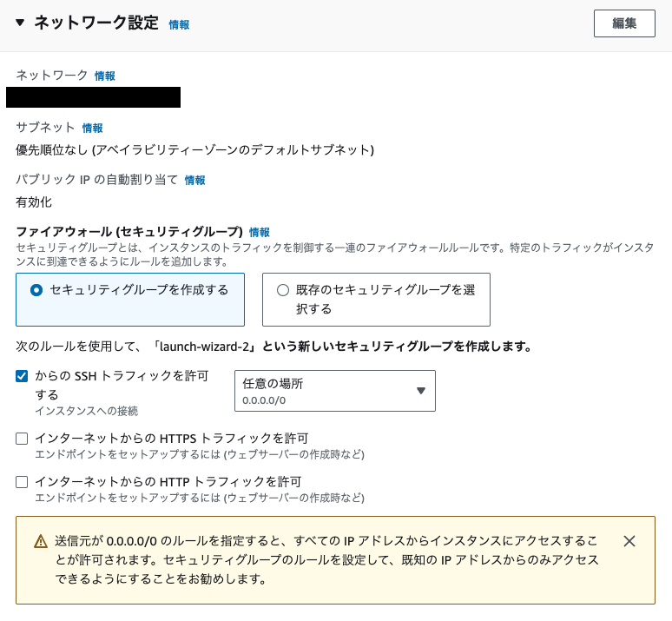Screen dimensions: 672x621
Task: Enable インターネットからの HTTP トラフィックを許可 checkbox
Action: pyautogui.click(x=23, y=482)
